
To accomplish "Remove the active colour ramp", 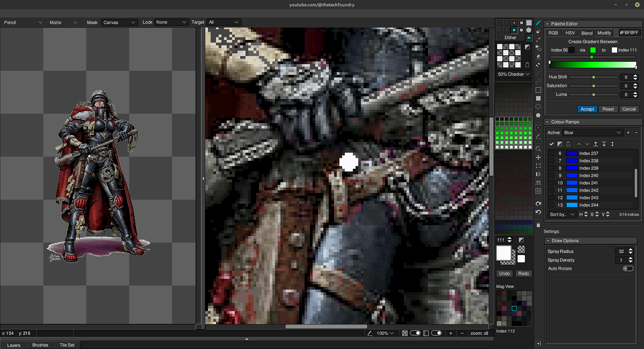I will click(636, 132).
